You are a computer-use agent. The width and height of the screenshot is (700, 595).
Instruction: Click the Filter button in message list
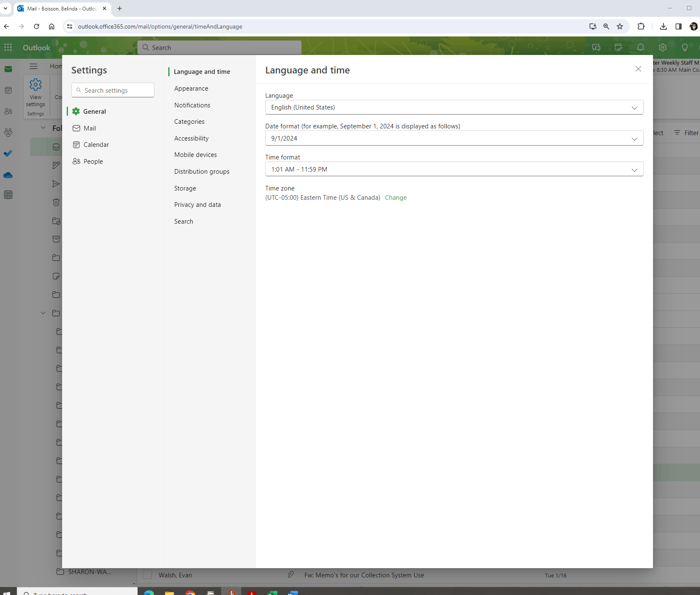coord(687,133)
